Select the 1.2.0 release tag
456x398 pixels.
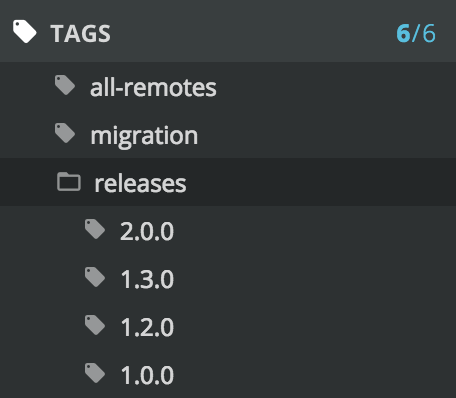228,326
